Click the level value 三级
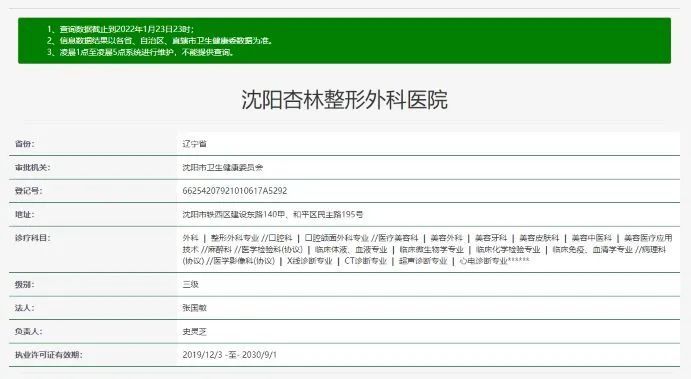Image resolution: width=691 pixels, height=379 pixels. coord(190,285)
